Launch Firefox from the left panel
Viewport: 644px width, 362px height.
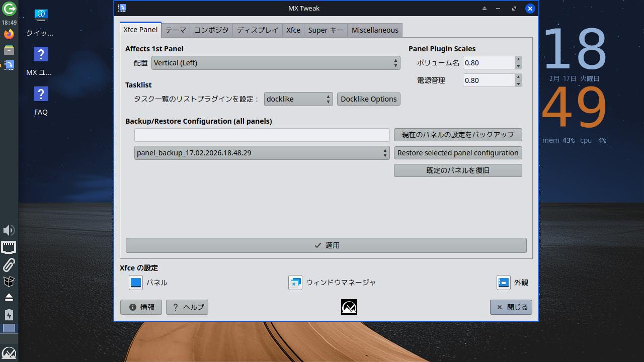[9, 34]
